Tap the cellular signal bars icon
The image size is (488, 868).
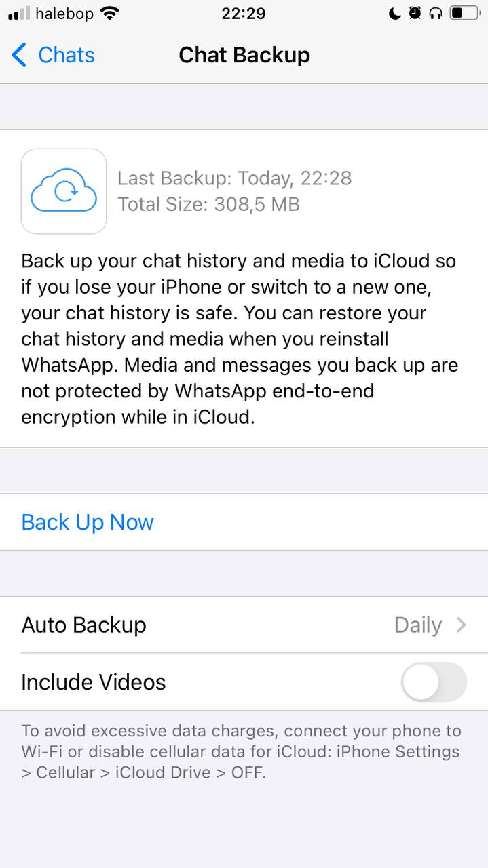(19, 13)
